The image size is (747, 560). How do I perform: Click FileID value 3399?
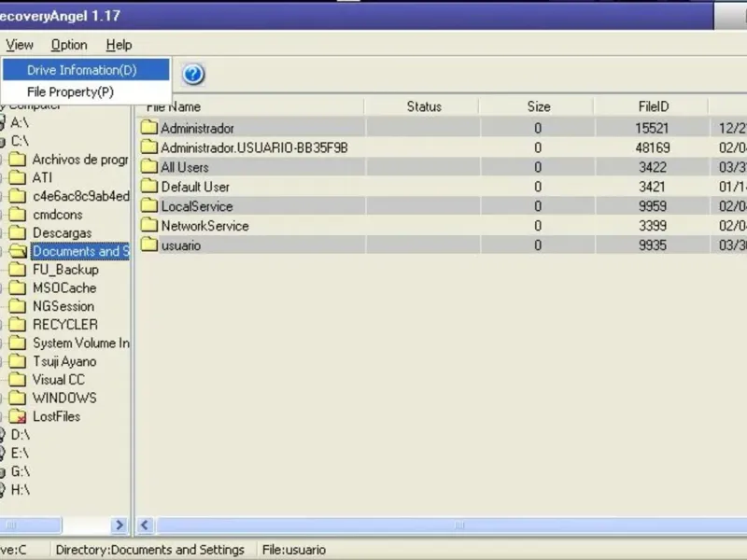tap(652, 226)
